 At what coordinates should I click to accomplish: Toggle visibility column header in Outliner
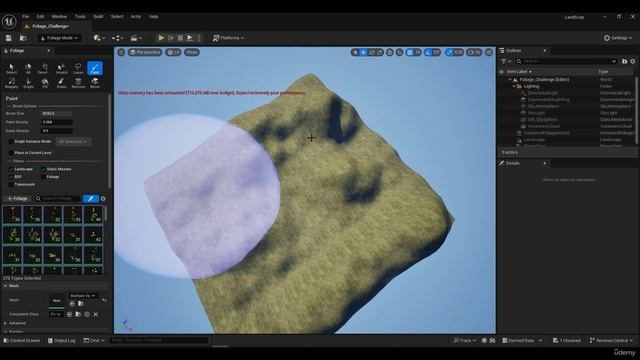pos(502,71)
